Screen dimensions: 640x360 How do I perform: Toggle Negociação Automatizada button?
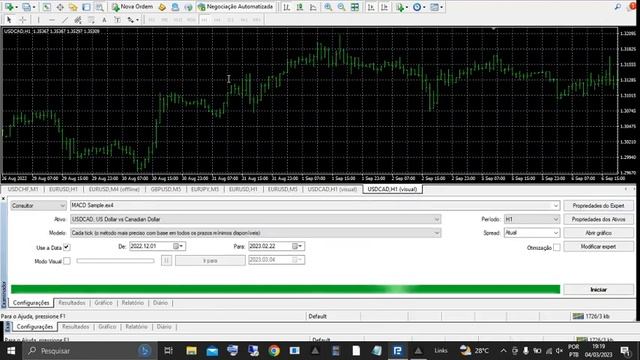[x=236, y=7]
